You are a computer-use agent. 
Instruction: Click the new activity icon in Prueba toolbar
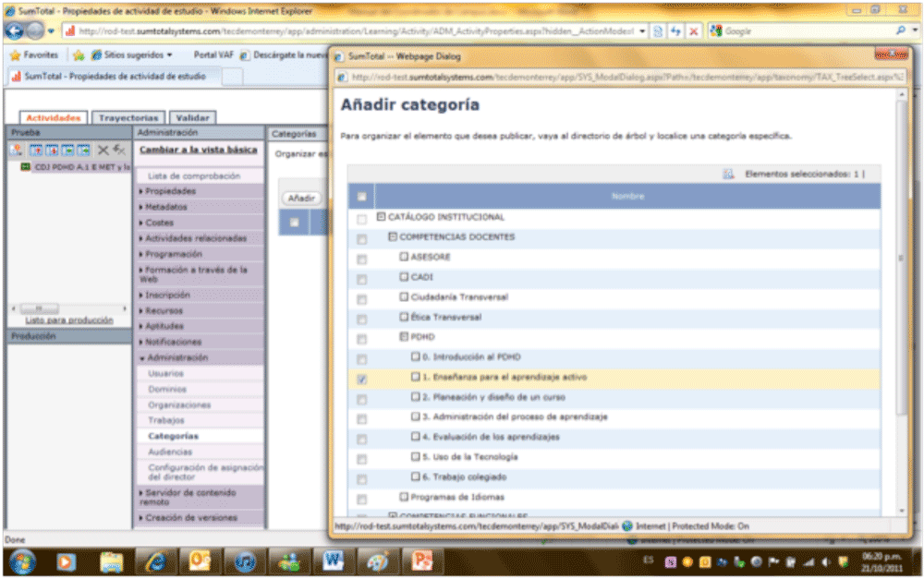click(x=16, y=151)
